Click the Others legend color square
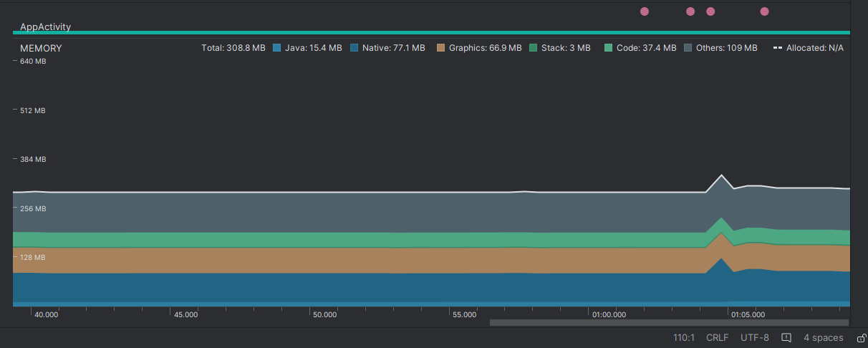This screenshot has width=868, height=348. (x=688, y=48)
